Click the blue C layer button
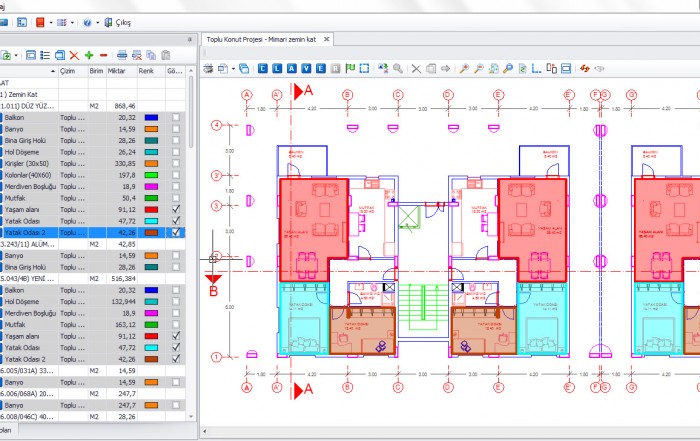Image resolution: width=700 pixels, height=441 pixels. point(263,69)
